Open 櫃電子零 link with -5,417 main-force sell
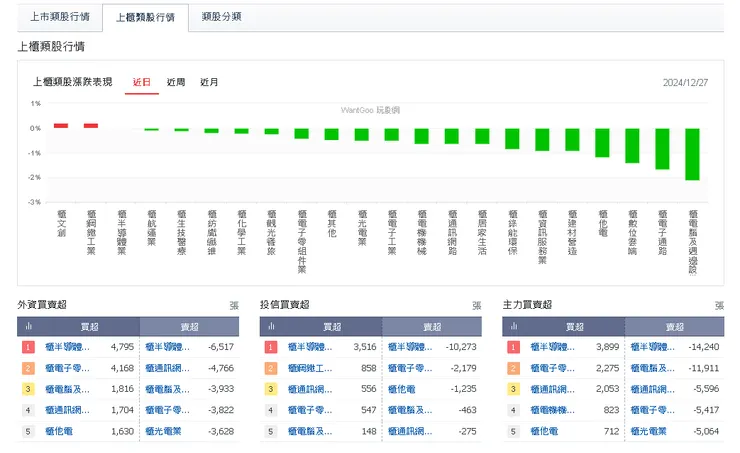The width and height of the screenshot is (740, 453). click(653, 410)
